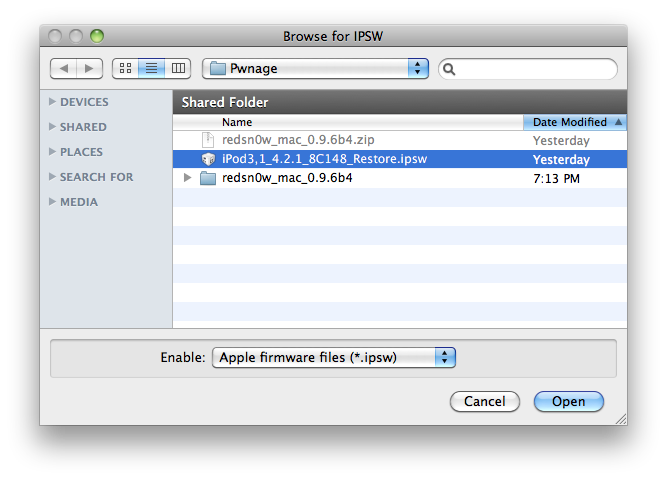Screen dimensions: 667x480
Task: Click Yesterday date of the ipsw file
Action: 561,160
